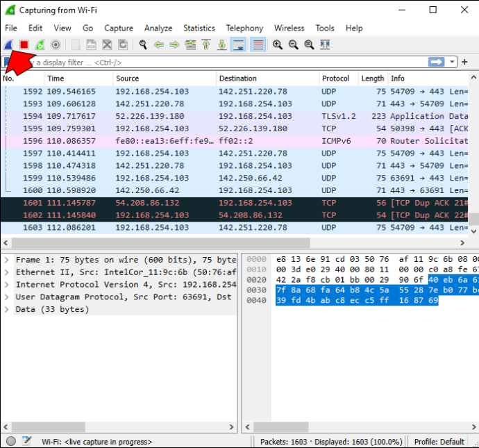Open the Telephony menu
479x448 pixels.
tap(244, 28)
